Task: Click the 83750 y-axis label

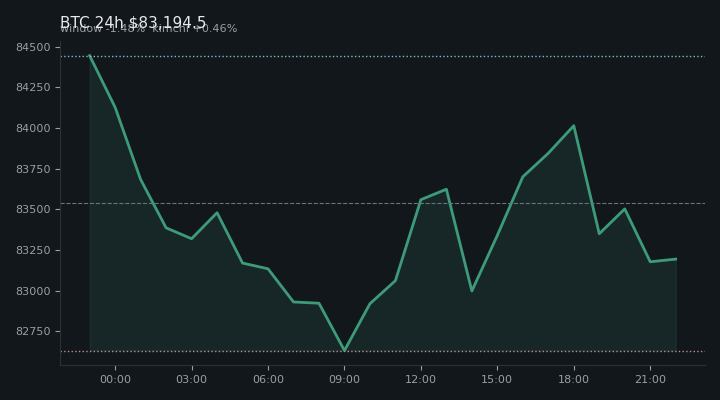Action: click(33, 169)
